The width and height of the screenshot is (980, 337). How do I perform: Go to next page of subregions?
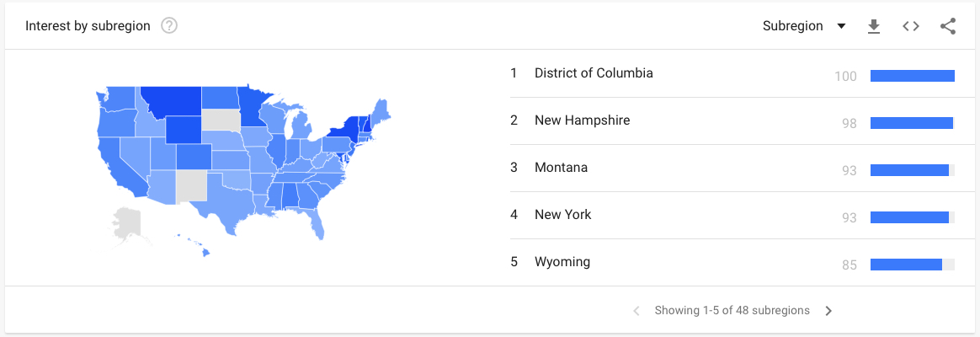[x=828, y=311]
